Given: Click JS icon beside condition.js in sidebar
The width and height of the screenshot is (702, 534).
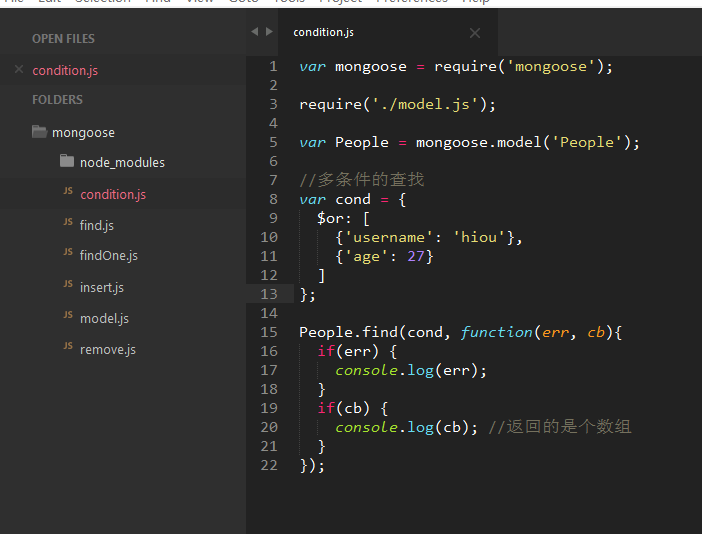Looking at the screenshot, I should (68, 191).
